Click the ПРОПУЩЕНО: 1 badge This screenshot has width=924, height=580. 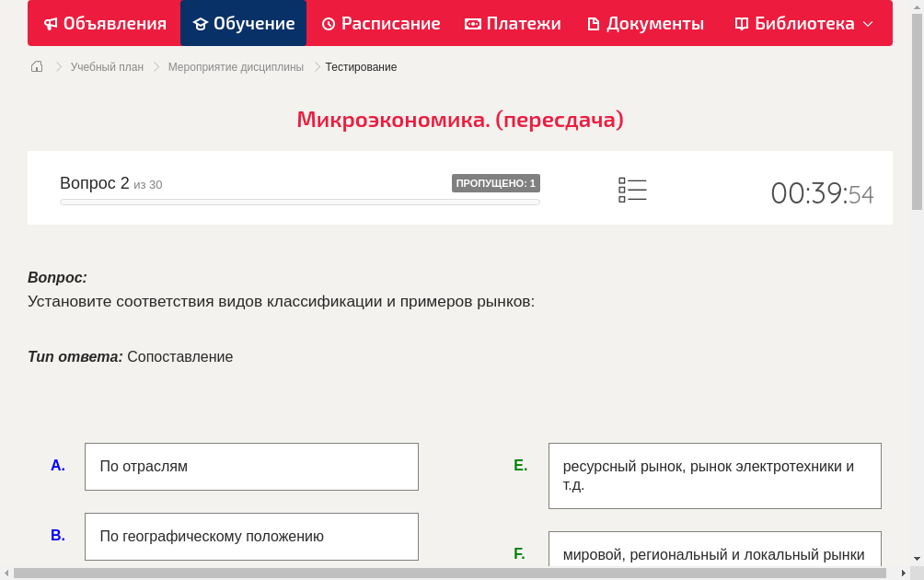pyautogui.click(x=497, y=182)
